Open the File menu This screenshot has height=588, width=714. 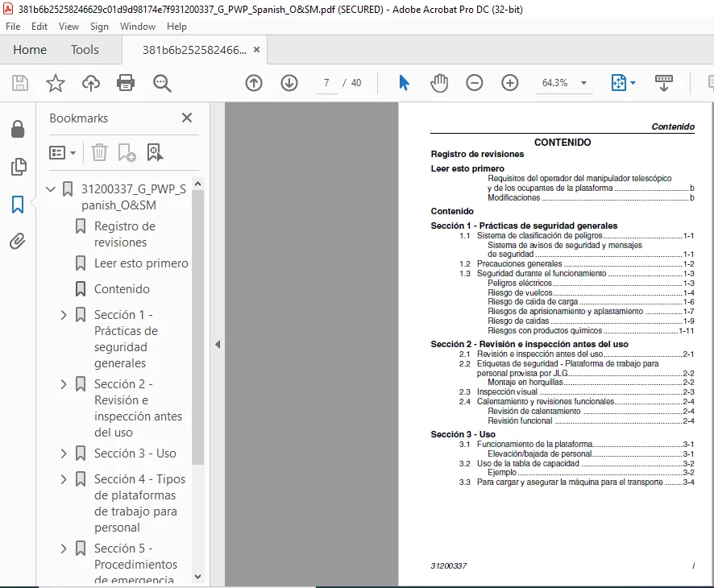13,27
